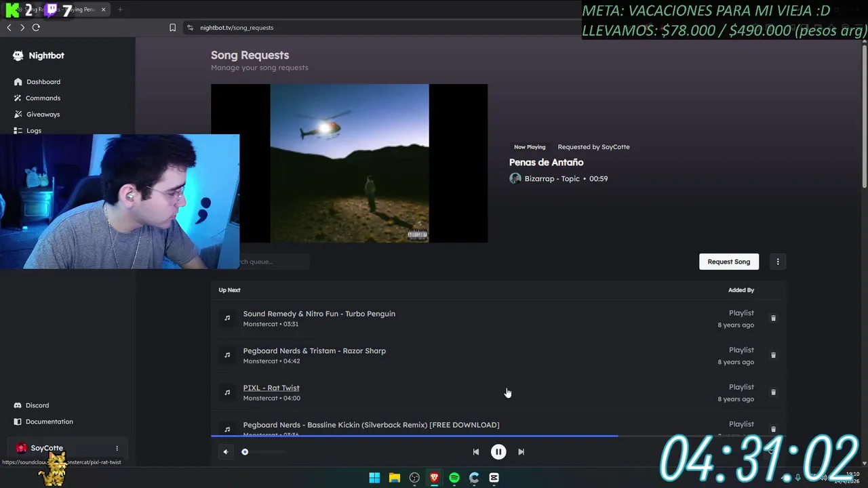This screenshot has height=488, width=868.
Task: Open CapCut from the taskbar
Action: (494, 478)
